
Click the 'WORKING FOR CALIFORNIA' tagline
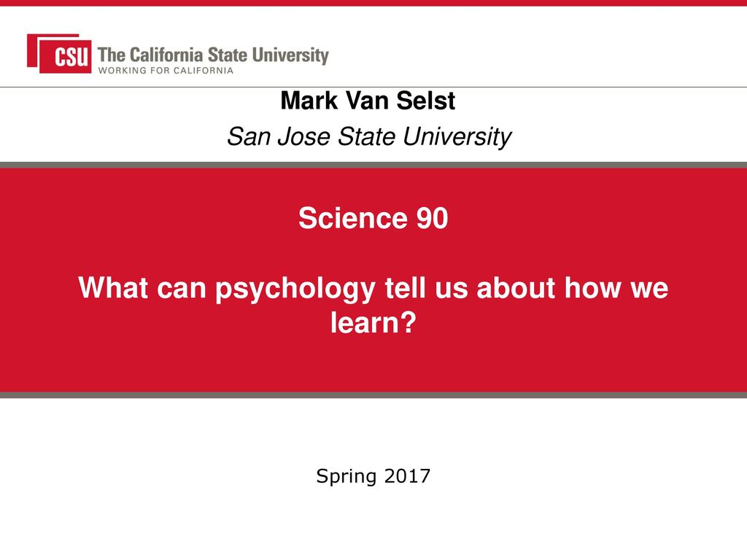coord(166,71)
